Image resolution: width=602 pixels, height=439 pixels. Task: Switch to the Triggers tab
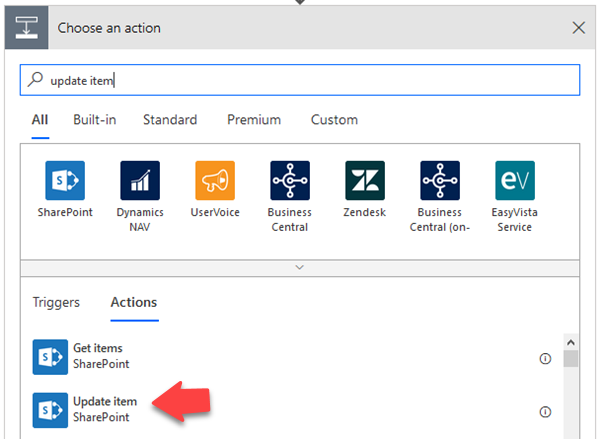(x=56, y=302)
